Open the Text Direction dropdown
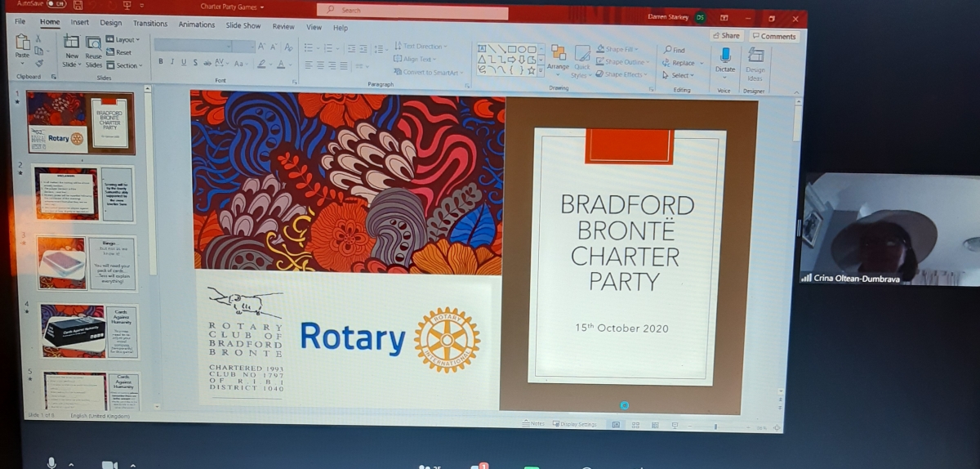The width and height of the screenshot is (980, 469). pos(421,47)
